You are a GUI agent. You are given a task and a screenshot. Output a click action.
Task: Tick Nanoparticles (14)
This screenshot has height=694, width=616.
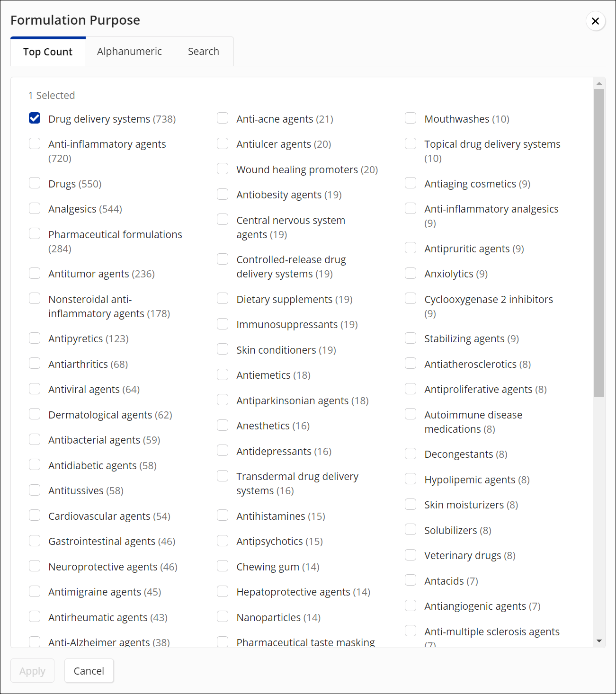click(x=223, y=616)
